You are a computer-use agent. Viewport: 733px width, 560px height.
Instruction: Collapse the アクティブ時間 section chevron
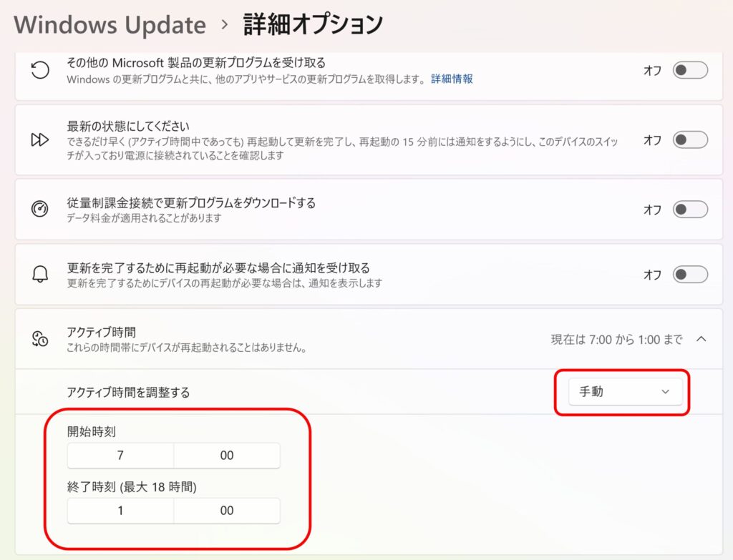tap(702, 339)
